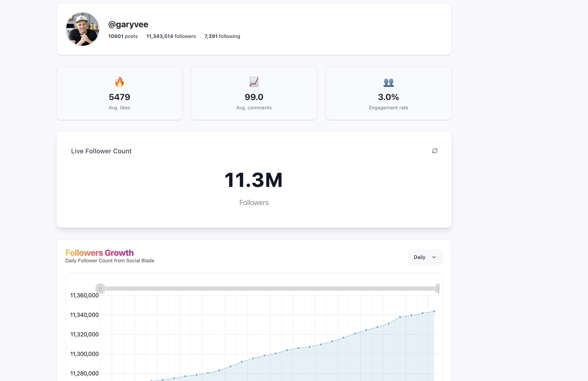Click the last data point on growth chart

[434, 311]
